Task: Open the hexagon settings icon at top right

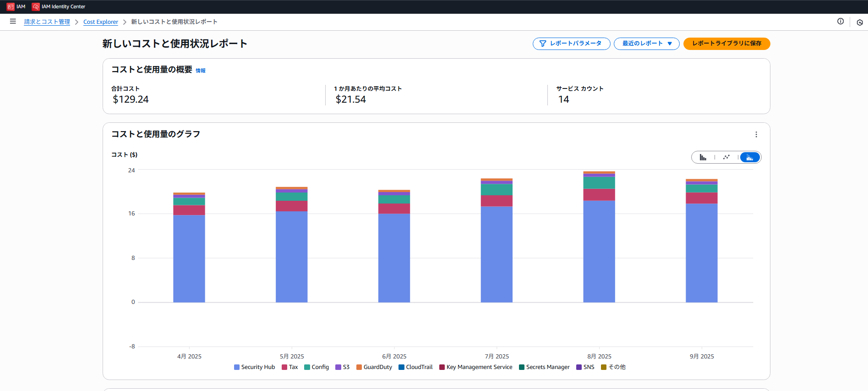Action: point(860,22)
